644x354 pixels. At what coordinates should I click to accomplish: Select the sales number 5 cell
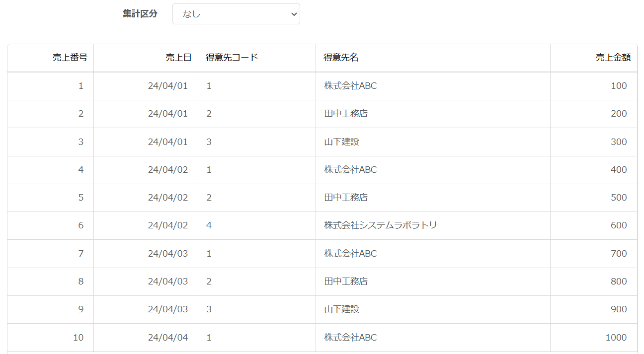tap(51, 198)
